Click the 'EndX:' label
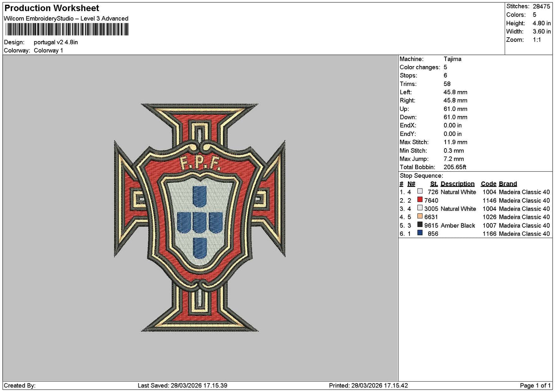Viewport: 555px width, 392px height. pos(408,126)
